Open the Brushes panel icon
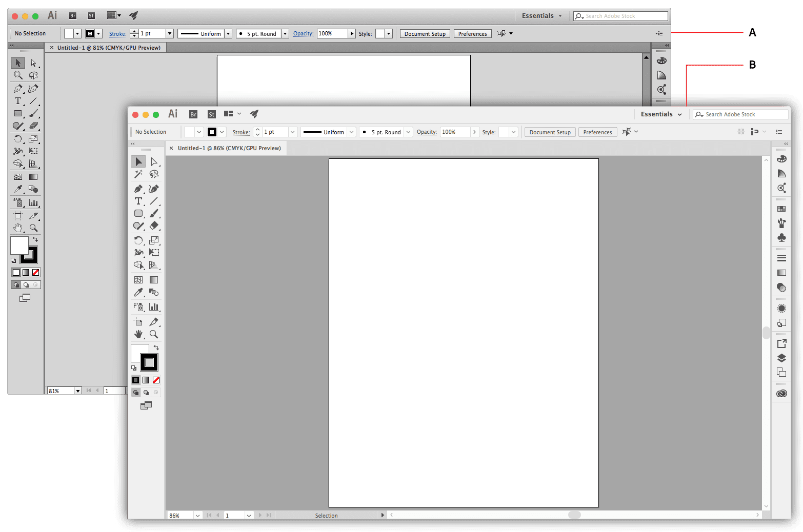 781,223
